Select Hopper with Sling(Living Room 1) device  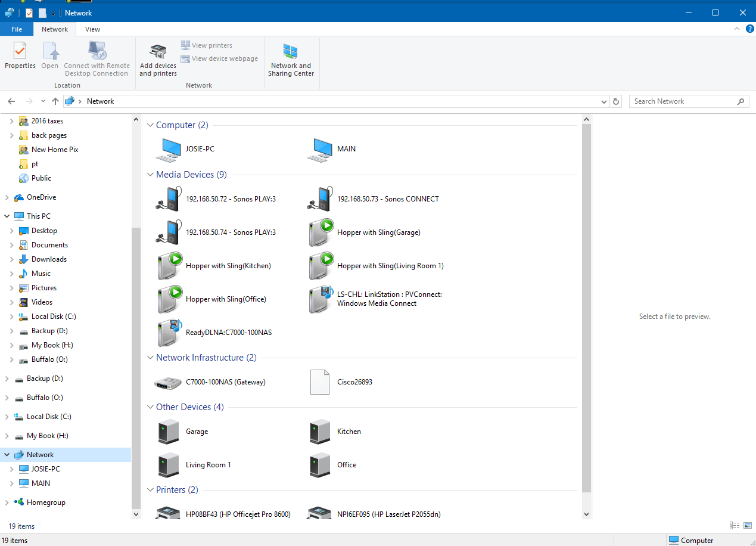375,266
